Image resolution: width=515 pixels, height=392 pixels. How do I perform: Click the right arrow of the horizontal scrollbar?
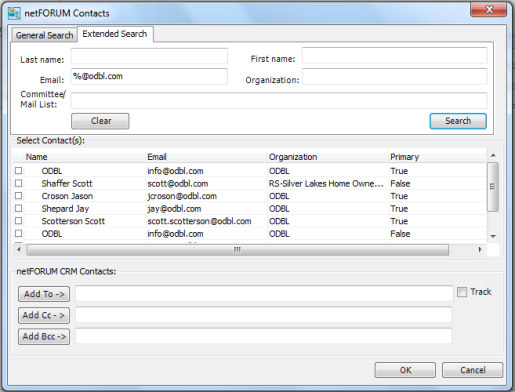[x=480, y=249]
